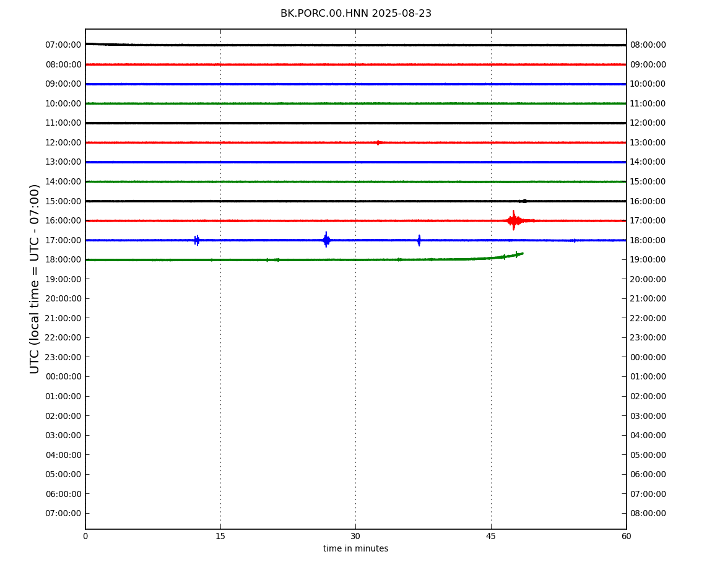This screenshot has height=588, width=712.
Task: Click the x-axis tick label 0
Action: [x=85, y=537]
